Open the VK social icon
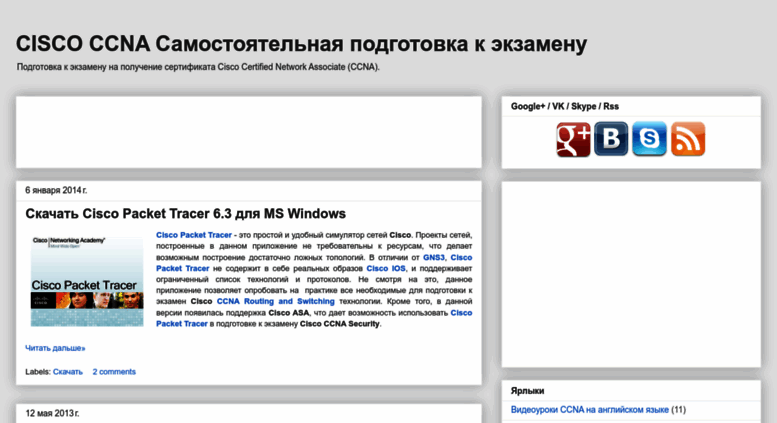The height and width of the screenshot is (423, 777). [611, 139]
